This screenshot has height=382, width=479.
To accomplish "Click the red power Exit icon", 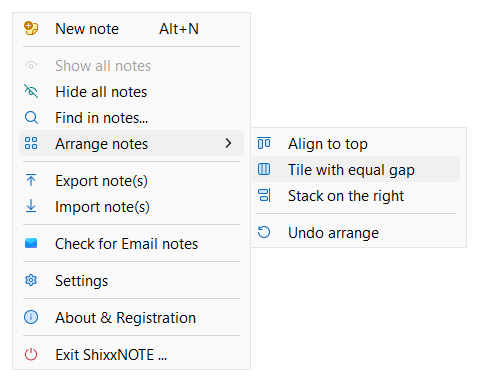I will point(31,354).
